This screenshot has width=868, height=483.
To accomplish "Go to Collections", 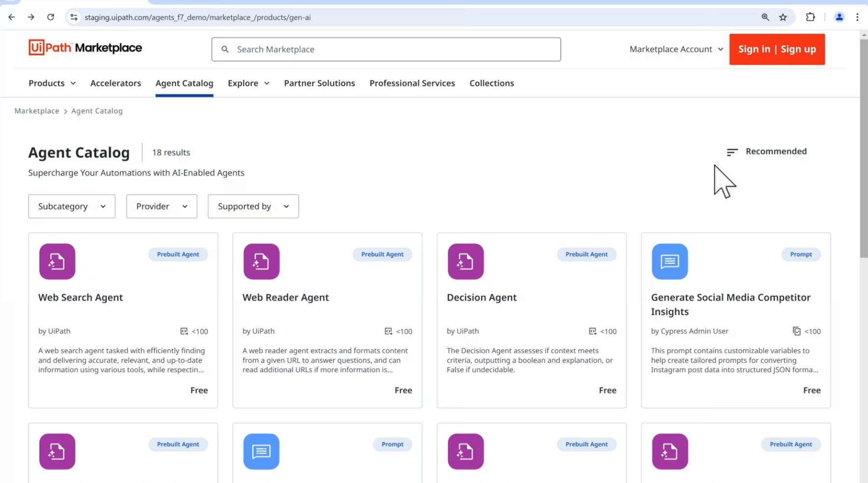I will (491, 83).
